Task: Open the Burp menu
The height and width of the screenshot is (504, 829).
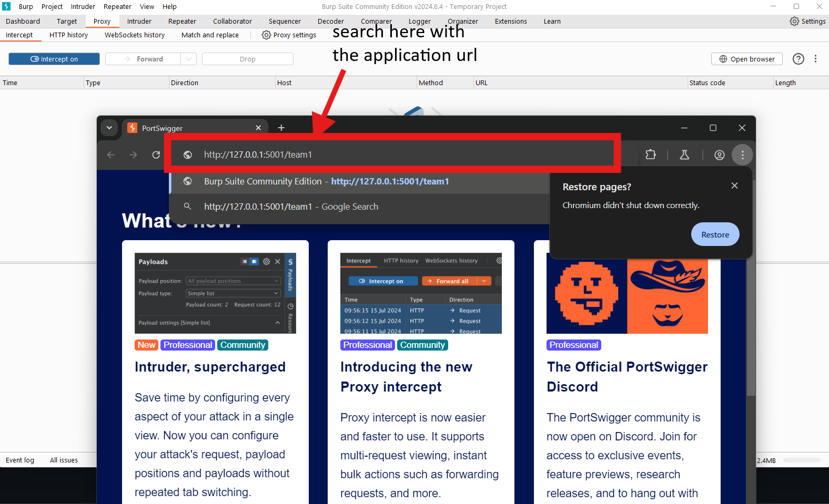Action: click(26, 6)
